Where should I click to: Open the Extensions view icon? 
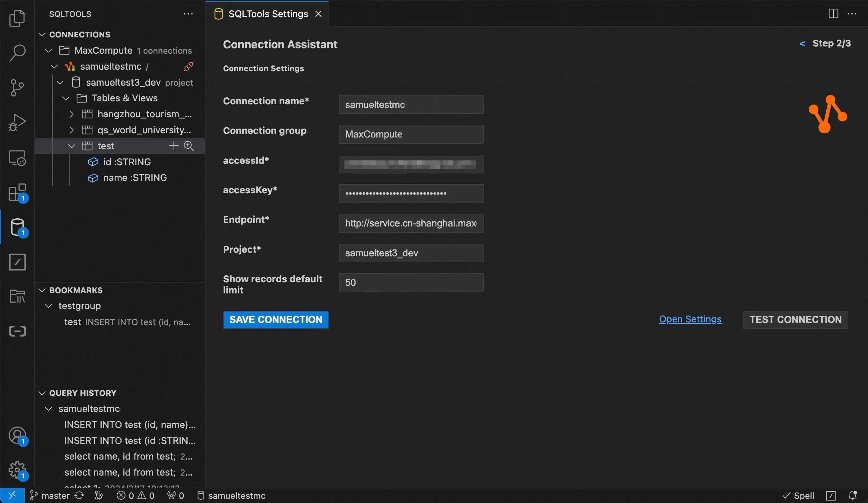tap(17, 192)
